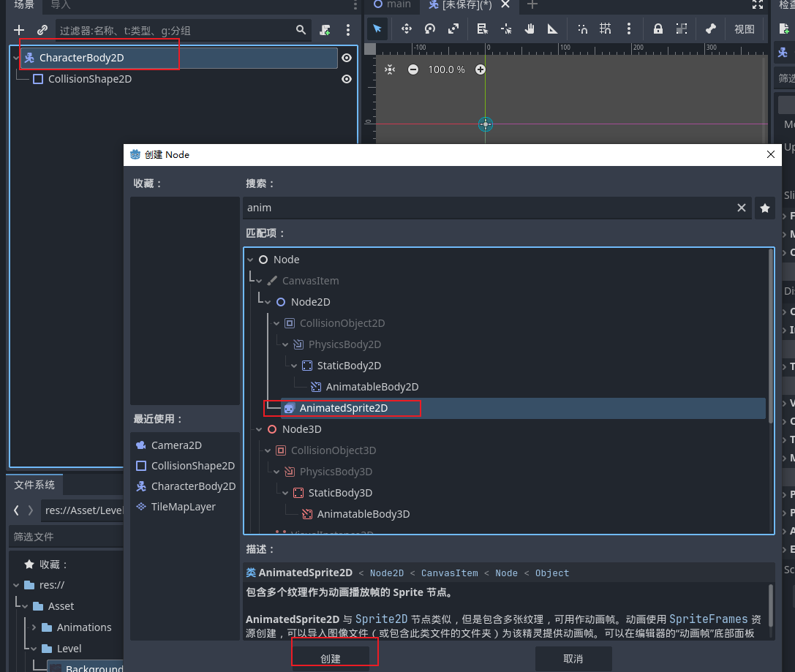Open the 视图 view menu
This screenshot has width=795, height=672.
[x=745, y=29]
